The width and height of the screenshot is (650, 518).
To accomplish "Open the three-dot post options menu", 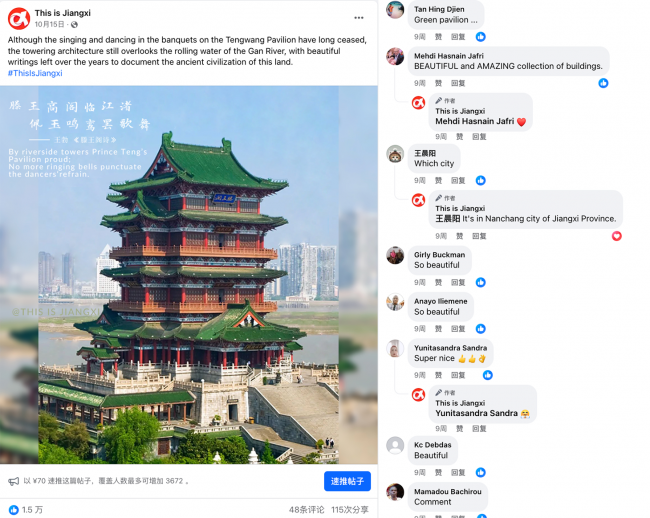I will pyautogui.click(x=359, y=18).
